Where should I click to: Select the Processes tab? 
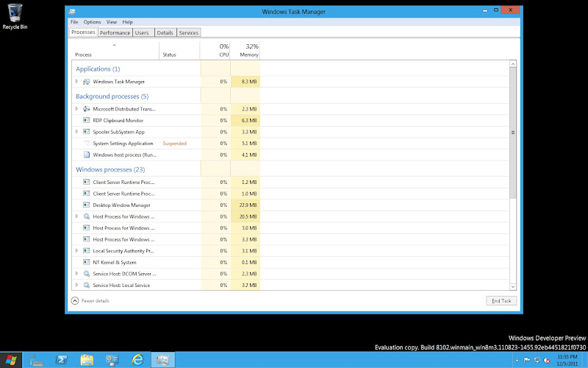(x=83, y=32)
